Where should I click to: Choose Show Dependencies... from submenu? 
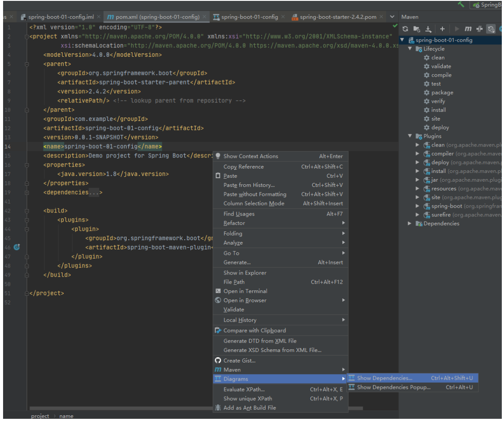[413, 378]
